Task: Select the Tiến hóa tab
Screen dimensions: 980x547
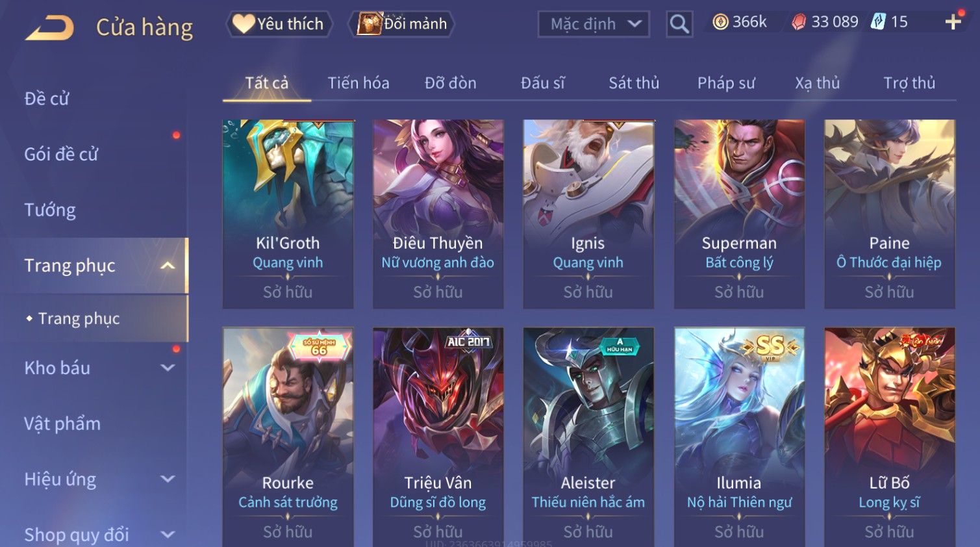Action: tap(358, 83)
